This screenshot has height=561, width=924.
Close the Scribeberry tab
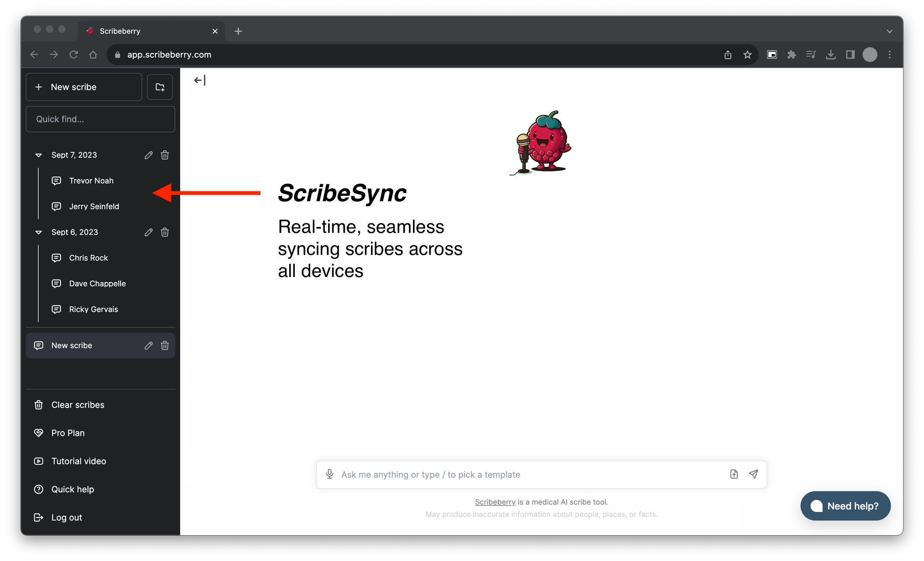click(x=215, y=31)
